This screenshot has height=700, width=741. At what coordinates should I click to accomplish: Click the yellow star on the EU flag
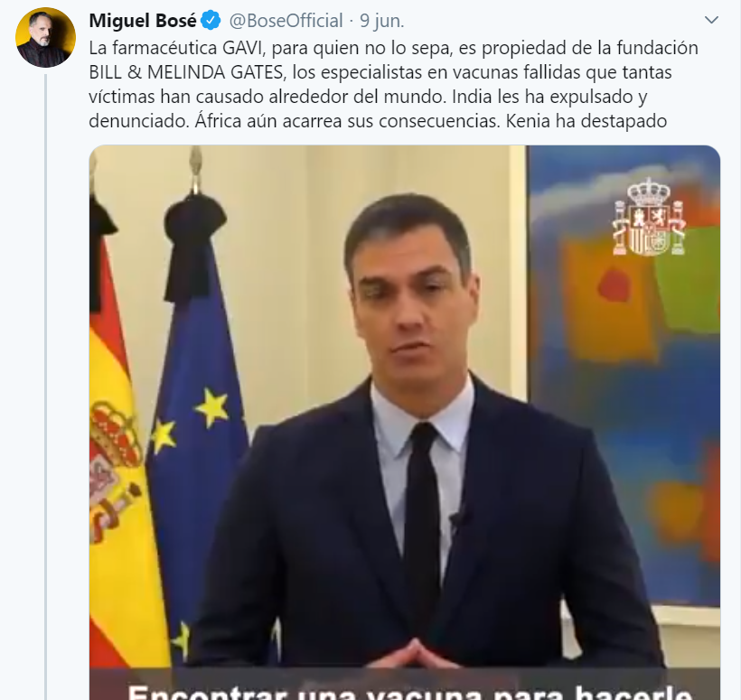click(x=211, y=407)
